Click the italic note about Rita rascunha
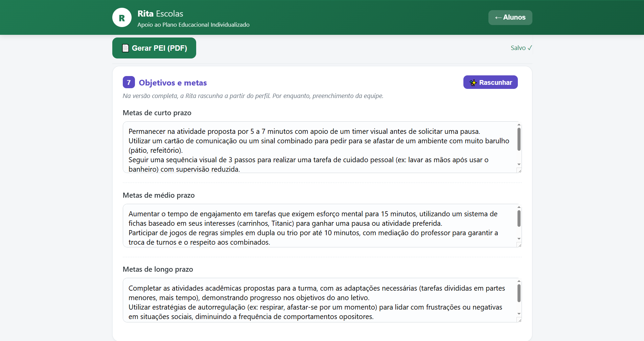The image size is (644, 341). pos(253,96)
